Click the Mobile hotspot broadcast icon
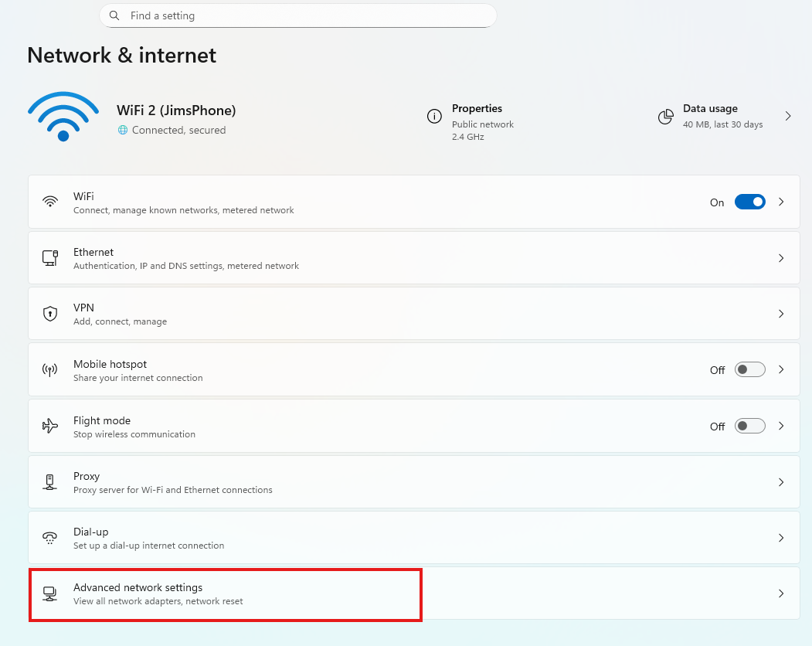Image resolution: width=812 pixels, height=646 pixels. (50, 370)
